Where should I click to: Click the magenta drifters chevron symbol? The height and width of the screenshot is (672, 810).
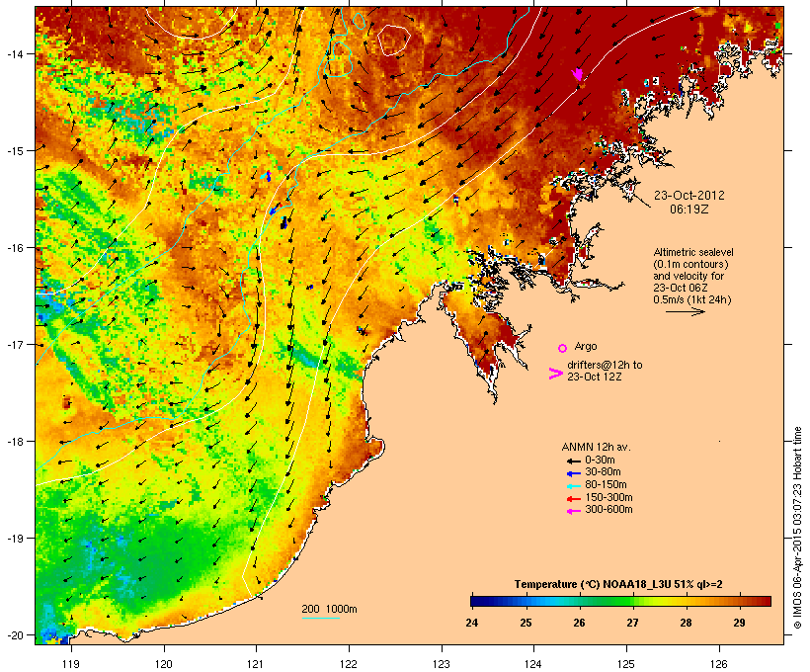pyautogui.click(x=556, y=374)
